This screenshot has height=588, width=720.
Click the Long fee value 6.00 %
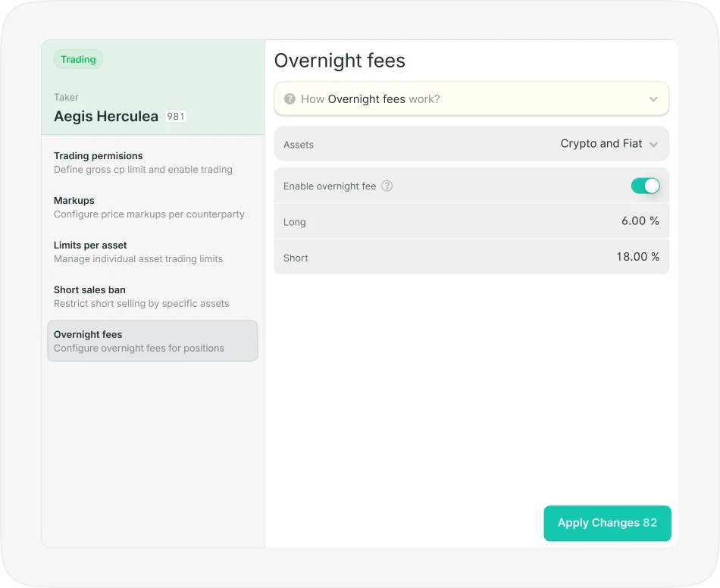(x=640, y=221)
